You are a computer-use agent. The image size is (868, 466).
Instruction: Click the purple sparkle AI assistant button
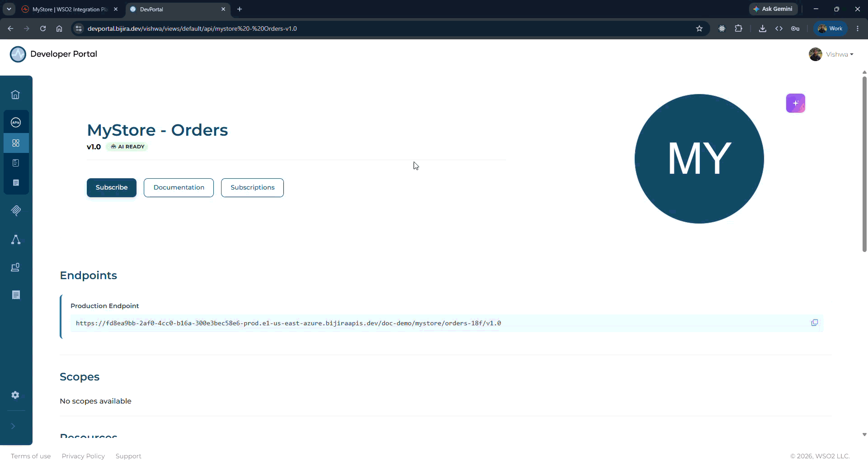pos(796,103)
